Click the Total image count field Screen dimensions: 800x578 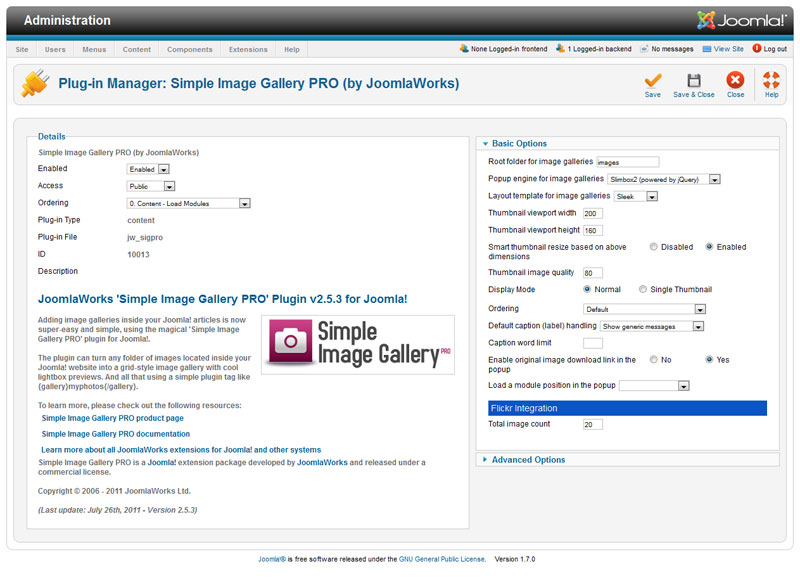tap(592, 424)
